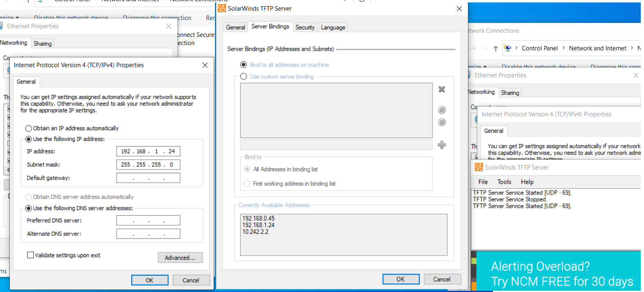The width and height of the screenshot is (644, 292).
Task: Close the SolarWinds TFTP Server dialog
Action: click(459, 9)
